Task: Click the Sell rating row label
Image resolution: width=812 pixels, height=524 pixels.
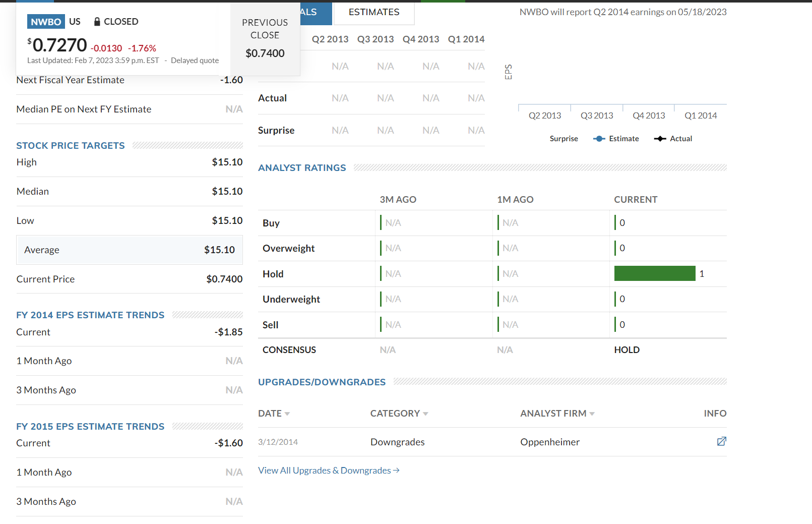Action: click(x=270, y=325)
